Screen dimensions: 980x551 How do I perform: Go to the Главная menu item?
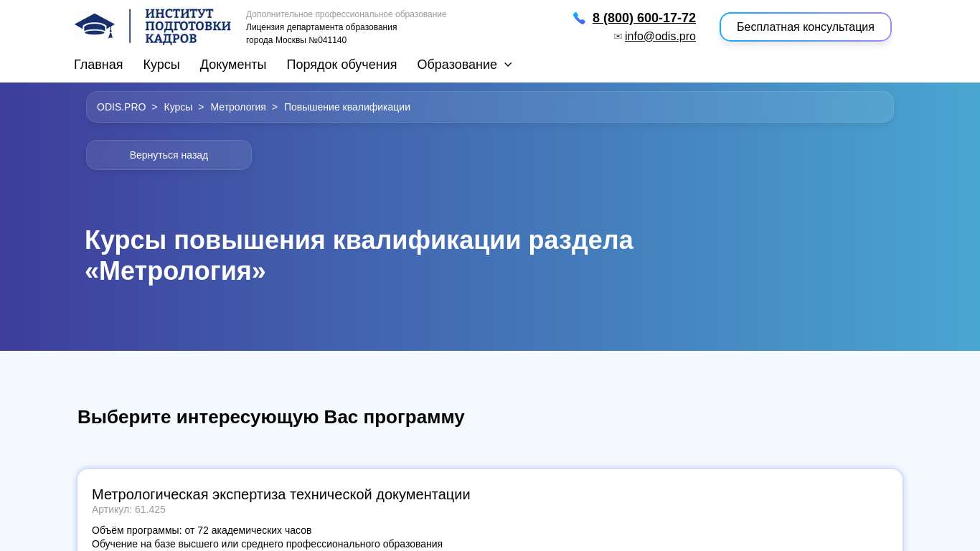pyautogui.click(x=98, y=65)
